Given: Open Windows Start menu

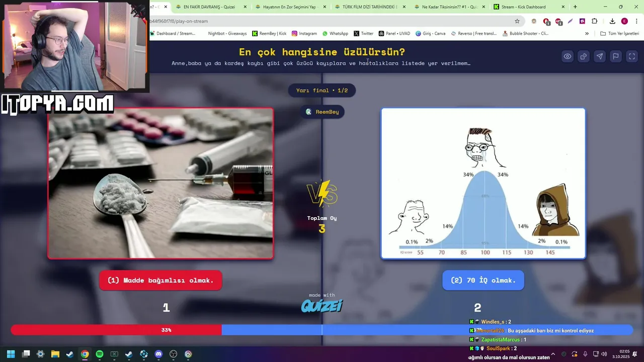Looking at the screenshot, I should 11,354.
